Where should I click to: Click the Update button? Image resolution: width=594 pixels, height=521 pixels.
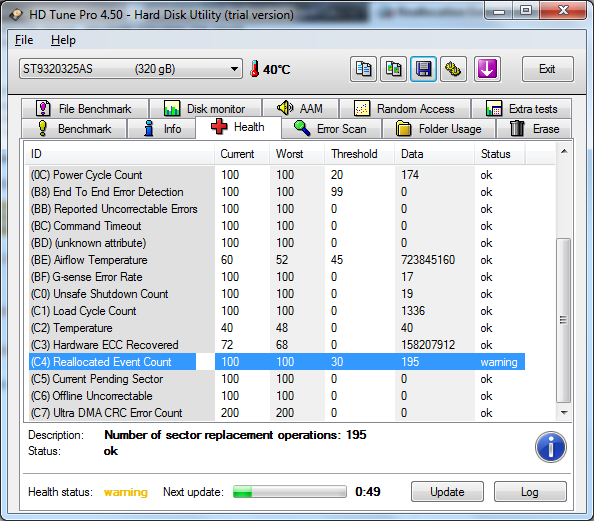[447, 492]
